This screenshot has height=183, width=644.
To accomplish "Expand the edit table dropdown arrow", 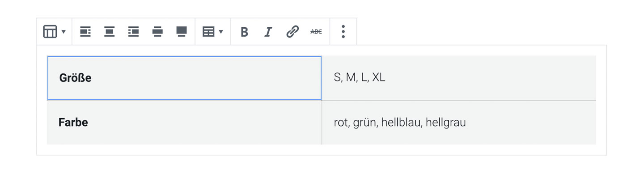I will pos(221,32).
